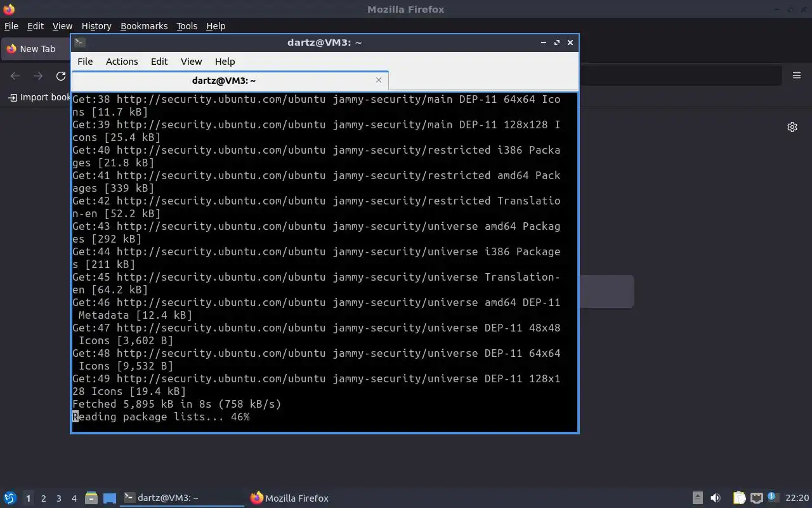The width and height of the screenshot is (812, 508).
Task: Open Firefox History menu
Action: click(x=96, y=26)
